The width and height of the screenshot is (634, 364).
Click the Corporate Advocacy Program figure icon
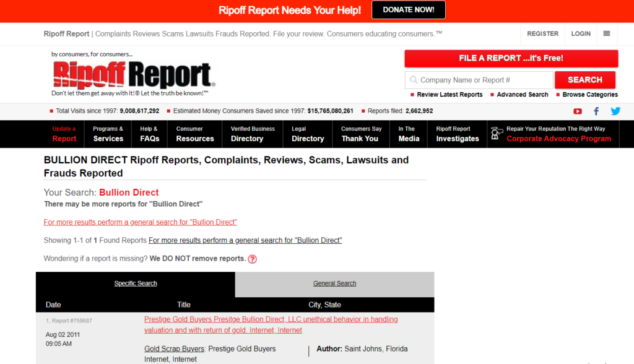click(x=497, y=133)
